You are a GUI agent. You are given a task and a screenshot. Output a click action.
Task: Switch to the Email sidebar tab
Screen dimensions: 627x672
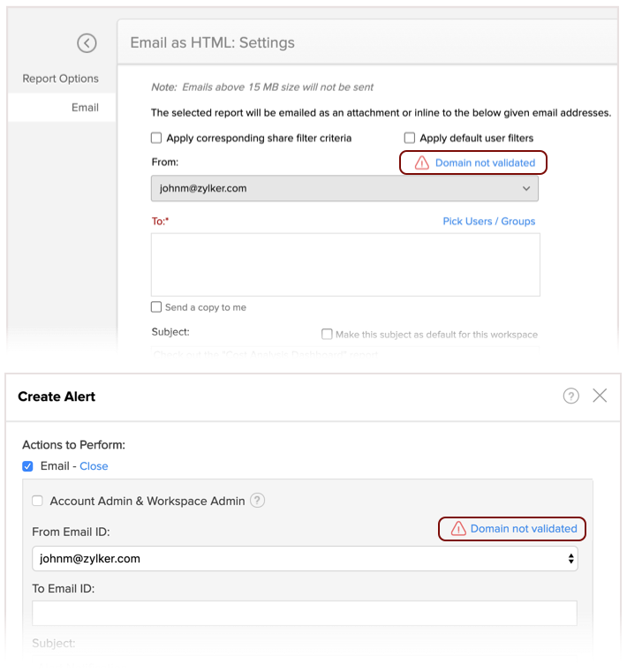(85, 108)
